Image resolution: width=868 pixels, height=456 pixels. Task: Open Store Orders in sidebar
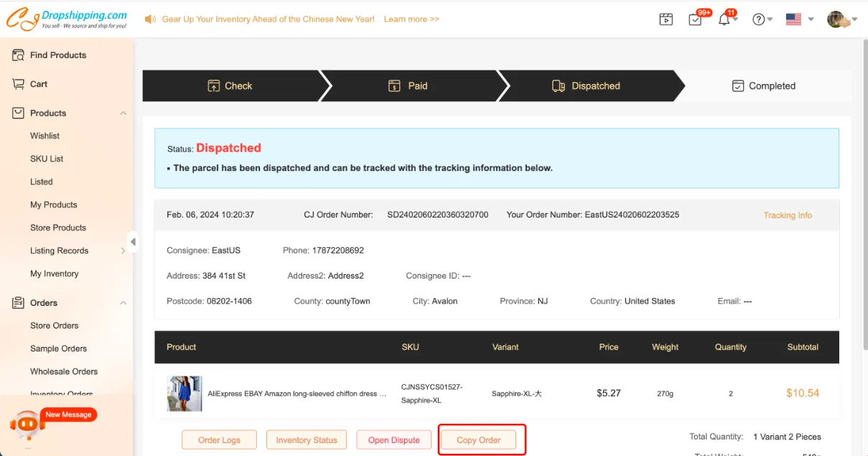click(55, 325)
